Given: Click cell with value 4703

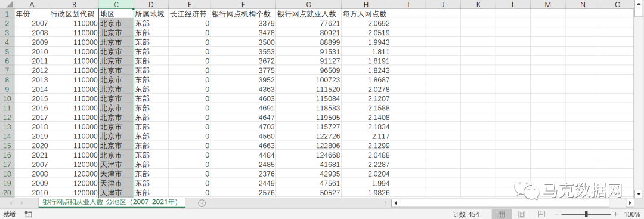Looking at the screenshot, I should (243, 127).
